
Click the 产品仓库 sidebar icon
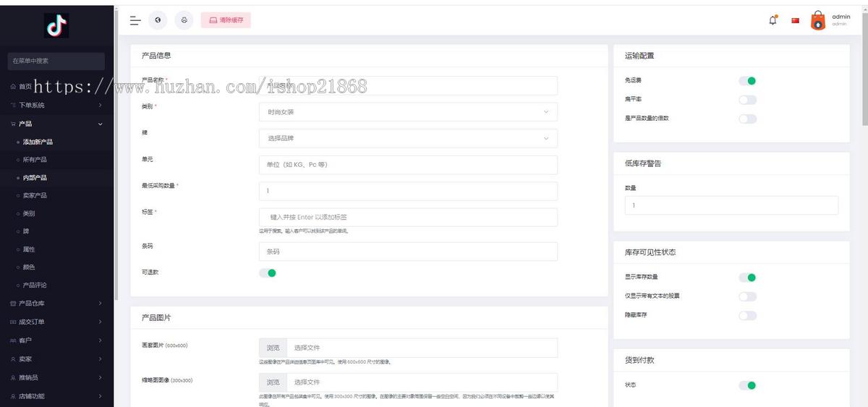[13, 304]
